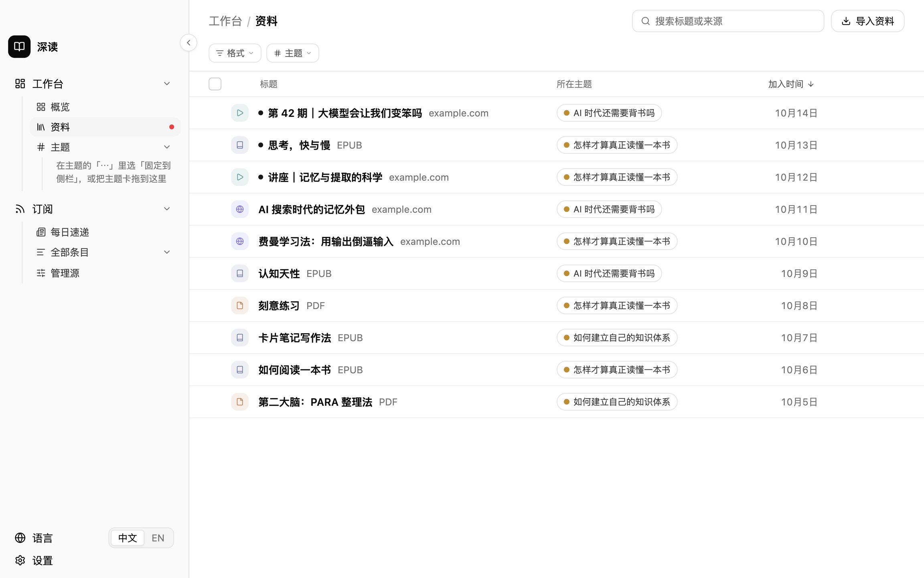
Task: Go to 工作台 via breadcrumb
Action: 225,21
